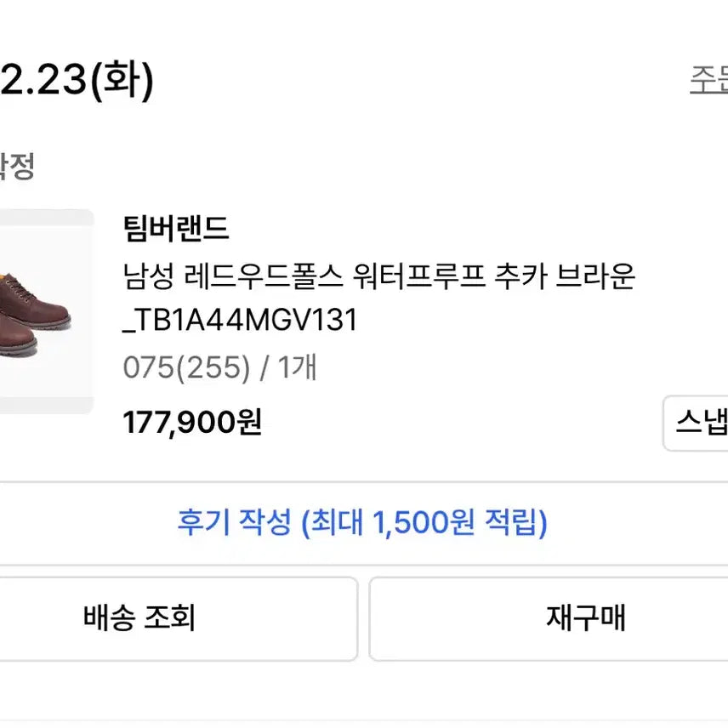This screenshot has height=728, width=728.
Task: Tap the 최대 1,500원 적립 reward text
Action: [424, 521]
